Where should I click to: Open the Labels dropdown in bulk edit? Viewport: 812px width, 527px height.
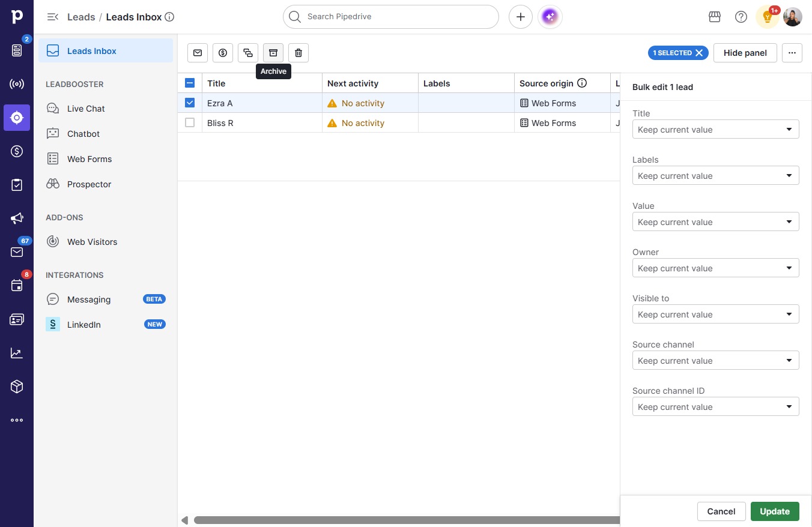(716, 176)
